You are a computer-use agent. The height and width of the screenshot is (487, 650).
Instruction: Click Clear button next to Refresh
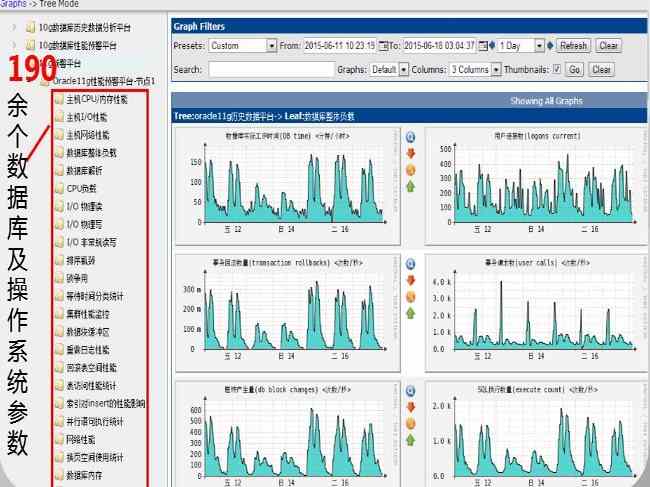point(608,46)
